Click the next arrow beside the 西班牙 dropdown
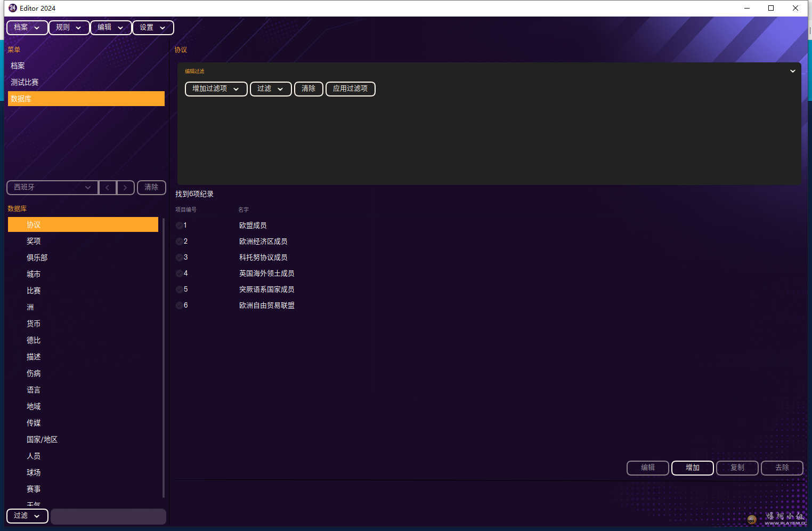Image resolution: width=812 pixels, height=531 pixels. [125, 188]
